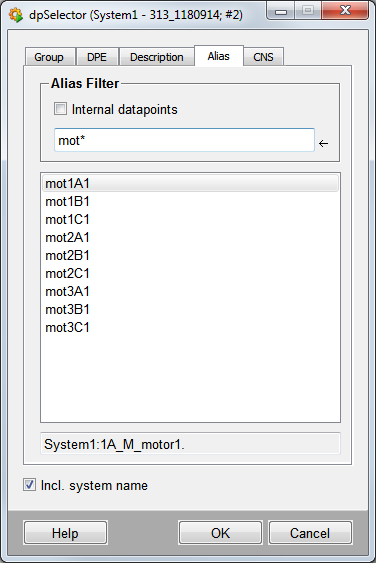Enable the Internal datapoints checkbox

pos(60,109)
